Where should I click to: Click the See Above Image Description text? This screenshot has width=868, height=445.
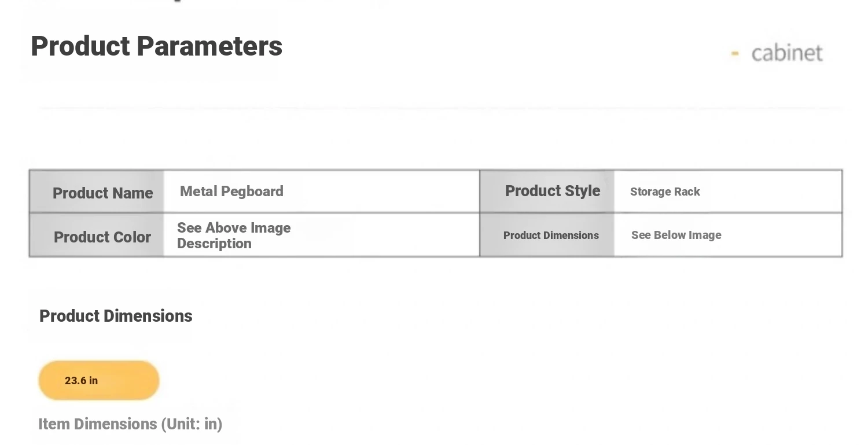234,236
